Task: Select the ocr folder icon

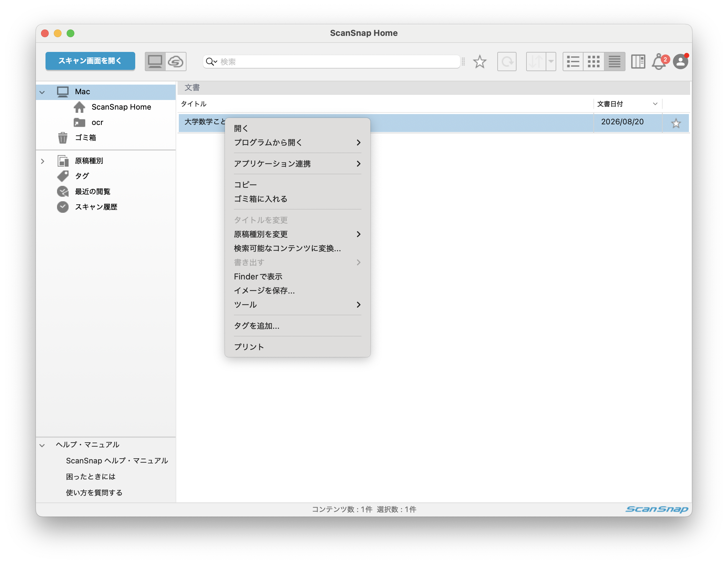Action: pyautogui.click(x=79, y=122)
